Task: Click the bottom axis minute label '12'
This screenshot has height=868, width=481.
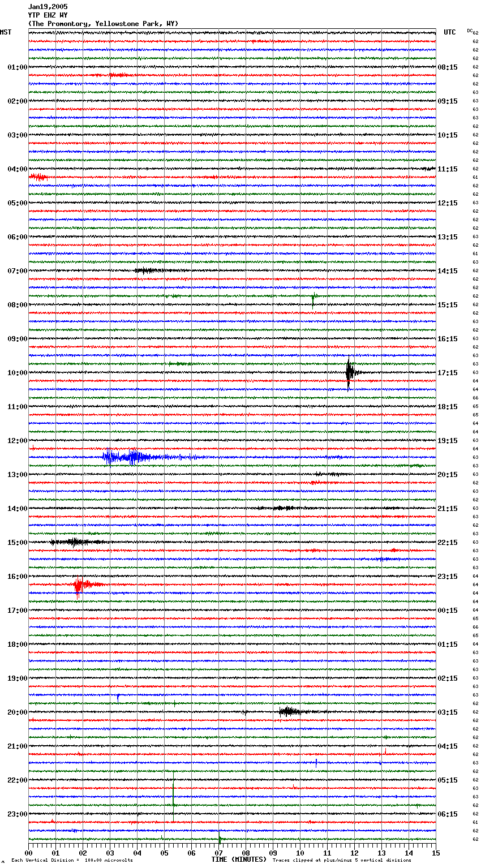Action: [x=354, y=853]
